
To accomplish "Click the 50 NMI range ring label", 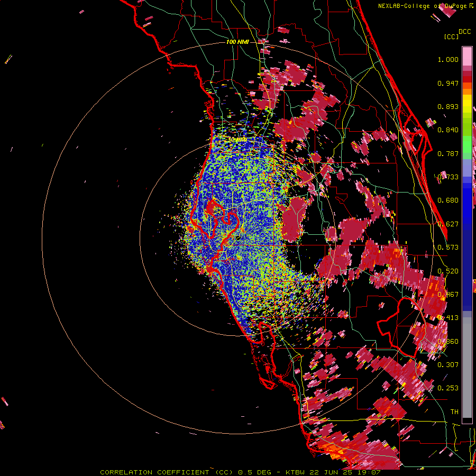I will (x=237, y=140).
